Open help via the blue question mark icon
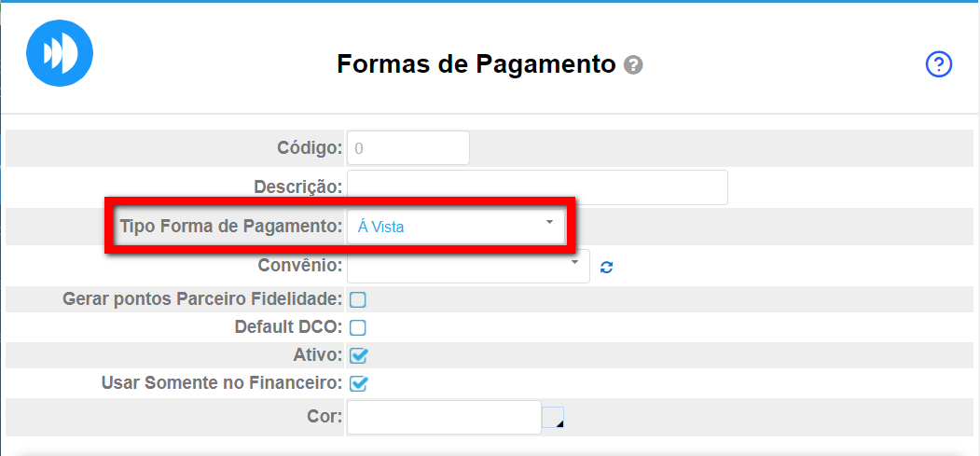 click(938, 64)
